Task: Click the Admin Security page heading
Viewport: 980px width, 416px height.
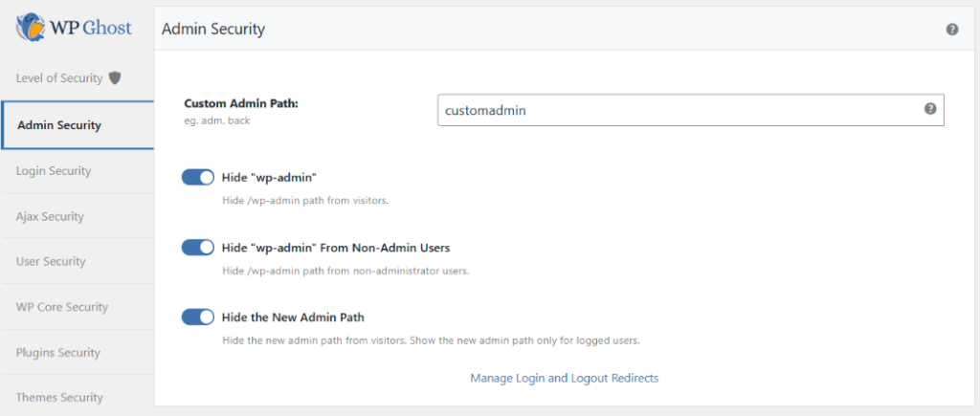Action: (x=213, y=29)
